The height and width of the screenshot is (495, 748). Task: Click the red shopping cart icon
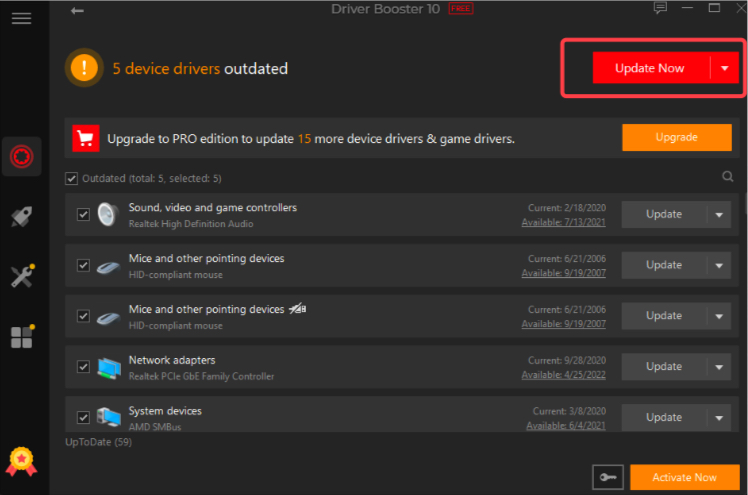click(86, 138)
